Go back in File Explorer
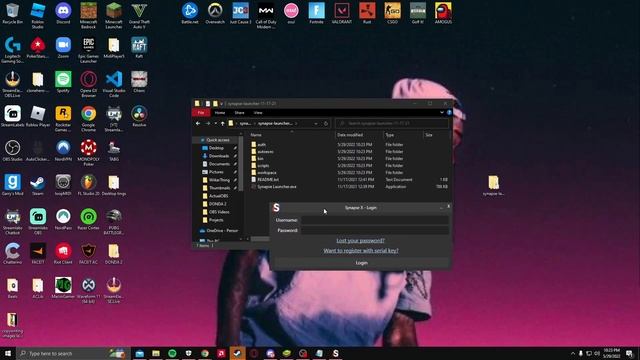640x360 pixels. click(x=198, y=123)
